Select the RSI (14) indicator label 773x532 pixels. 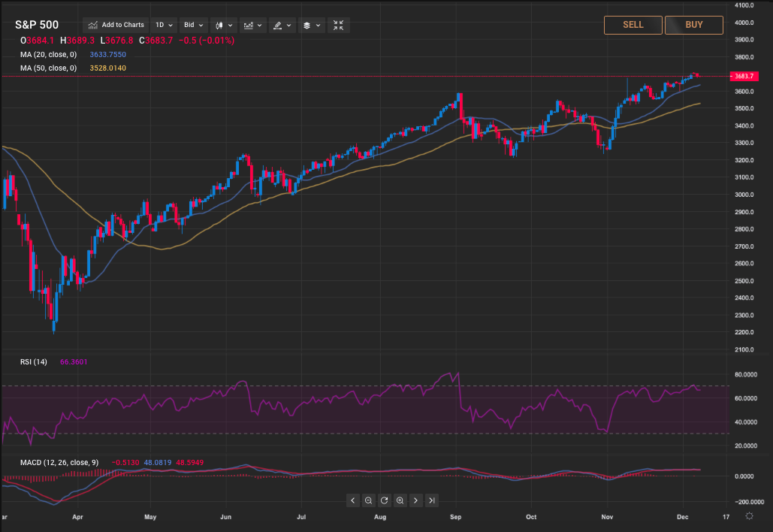(x=34, y=362)
